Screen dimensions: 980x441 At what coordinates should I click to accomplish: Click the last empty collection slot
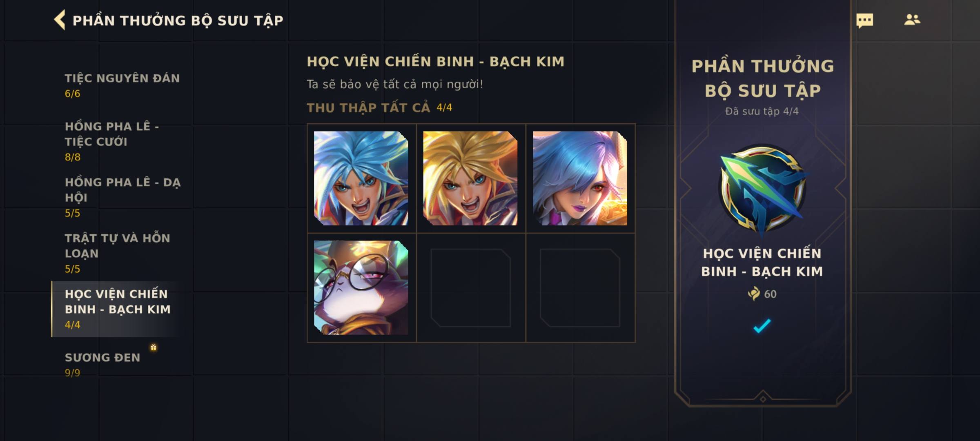[x=580, y=287]
